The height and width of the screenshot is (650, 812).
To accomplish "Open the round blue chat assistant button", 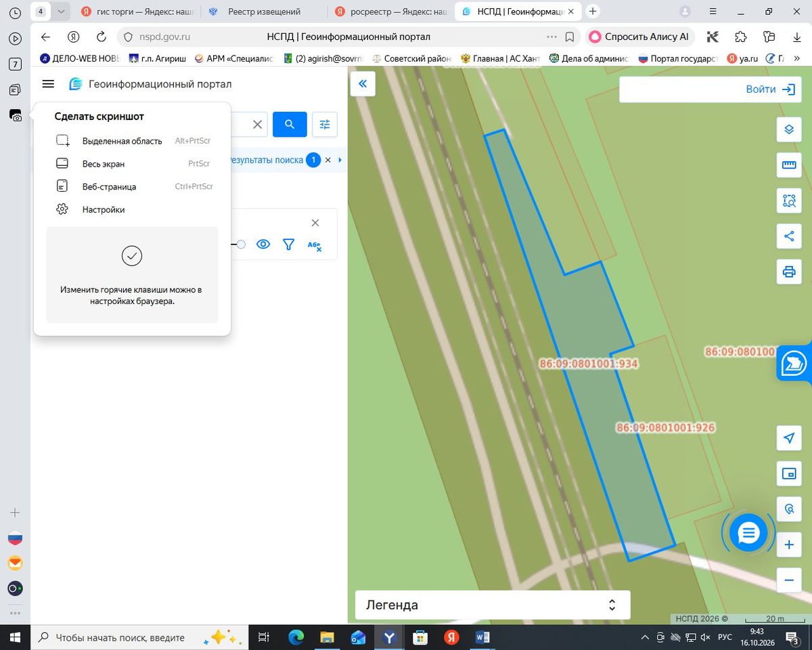I will click(748, 533).
